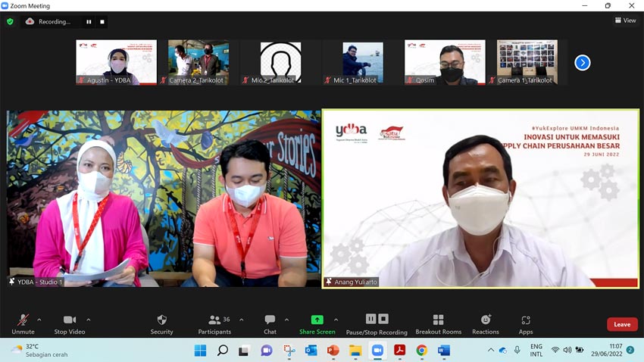Open the Apps panel

(526, 324)
